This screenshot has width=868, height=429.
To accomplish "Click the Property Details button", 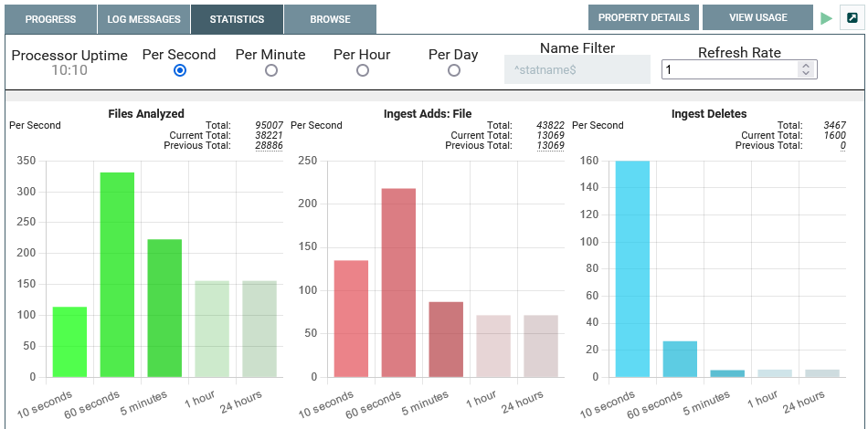I will click(643, 18).
